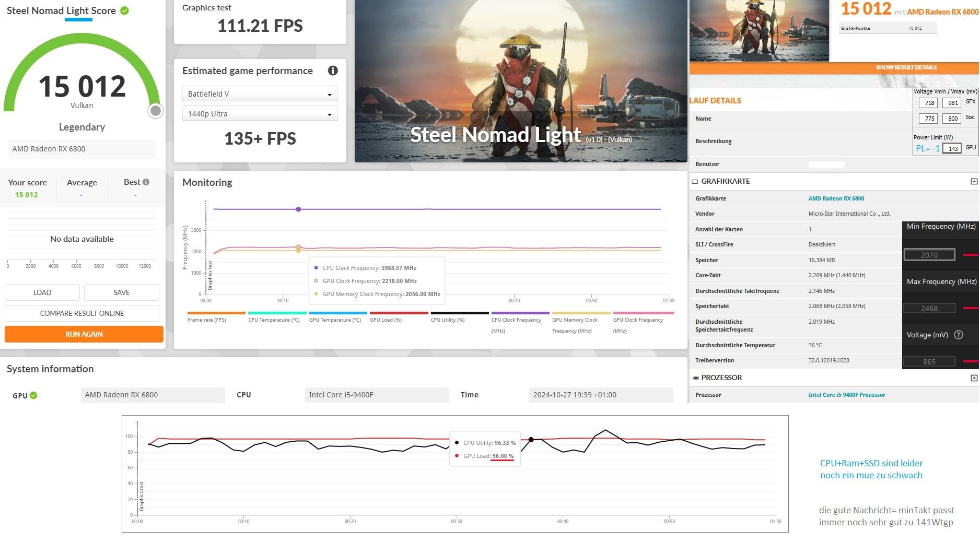Click the green validation check beside Steel Nomad Light Score
980x542 pixels.
[125, 10]
